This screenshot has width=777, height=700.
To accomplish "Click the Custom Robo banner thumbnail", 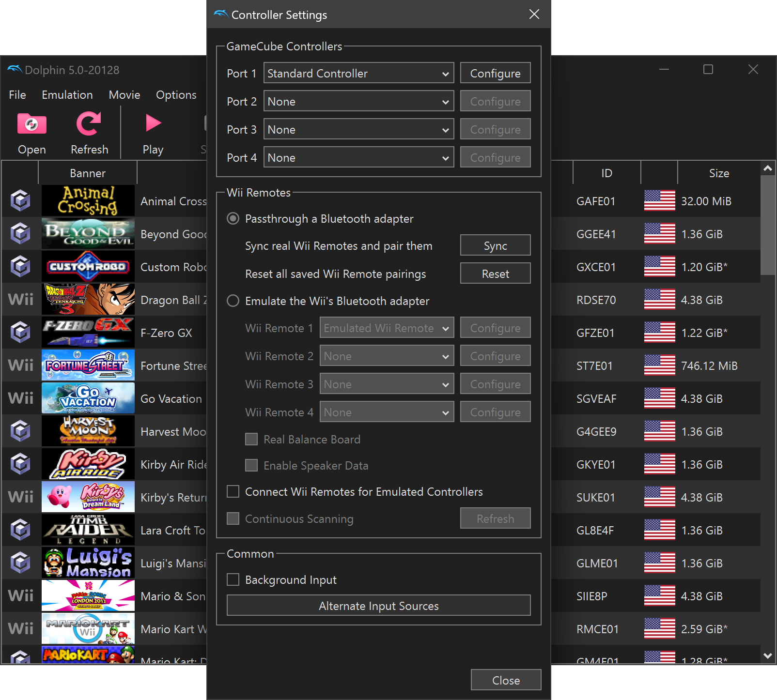I will (x=88, y=266).
